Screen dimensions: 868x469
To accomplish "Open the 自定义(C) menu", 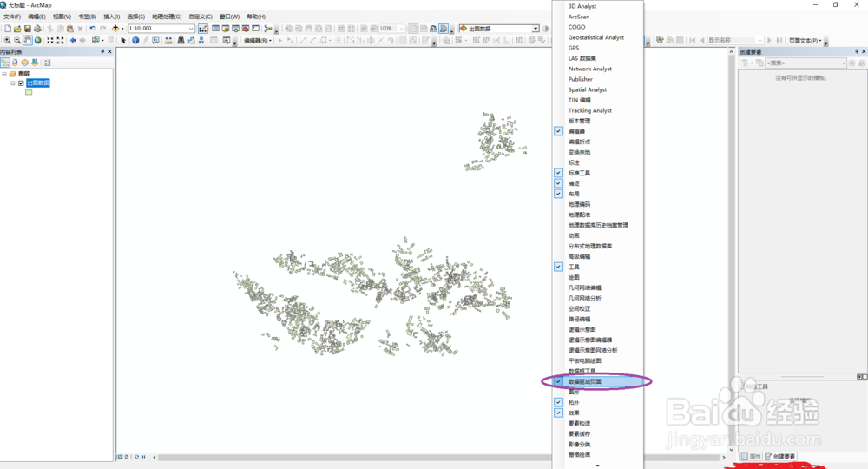I will pyautogui.click(x=201, y=17).
